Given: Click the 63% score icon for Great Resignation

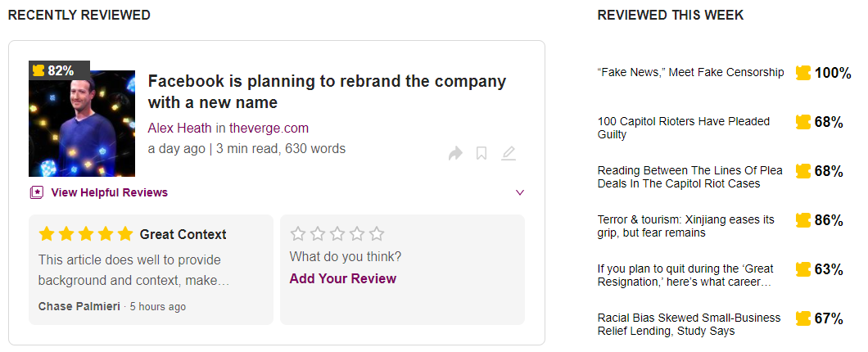Looking at the screenshot, I should coord(803,269).
